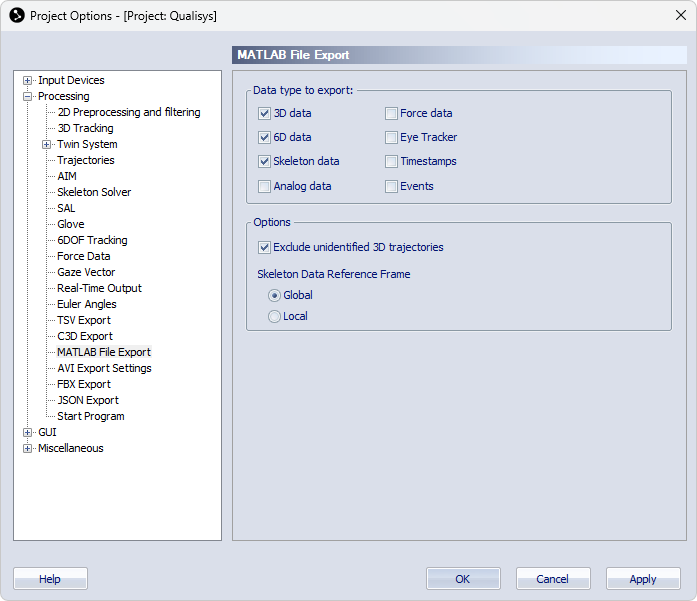697x601 pixels.
Task: Expand the Input Devices tree node
Action: click(28, 80)
